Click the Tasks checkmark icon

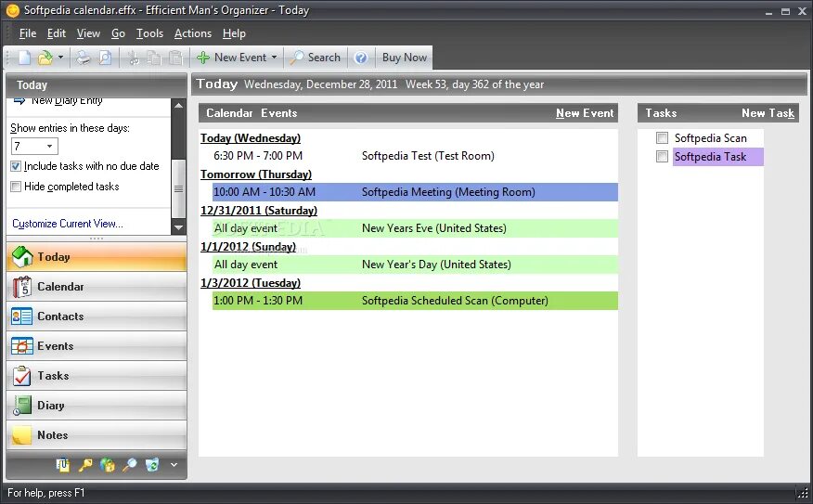click(21, 376)
